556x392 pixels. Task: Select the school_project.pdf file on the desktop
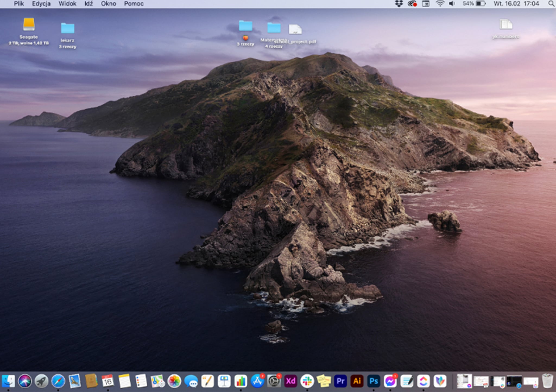click(295, 30)
